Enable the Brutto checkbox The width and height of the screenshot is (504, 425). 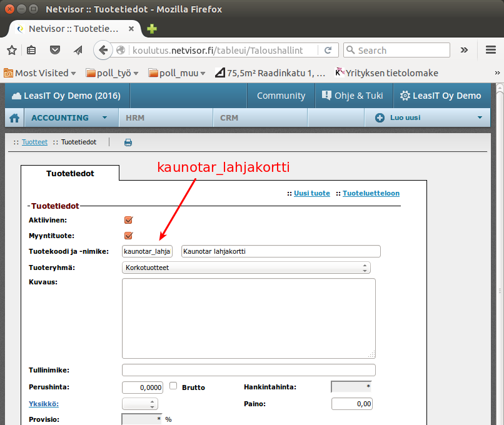pos(174,386)
